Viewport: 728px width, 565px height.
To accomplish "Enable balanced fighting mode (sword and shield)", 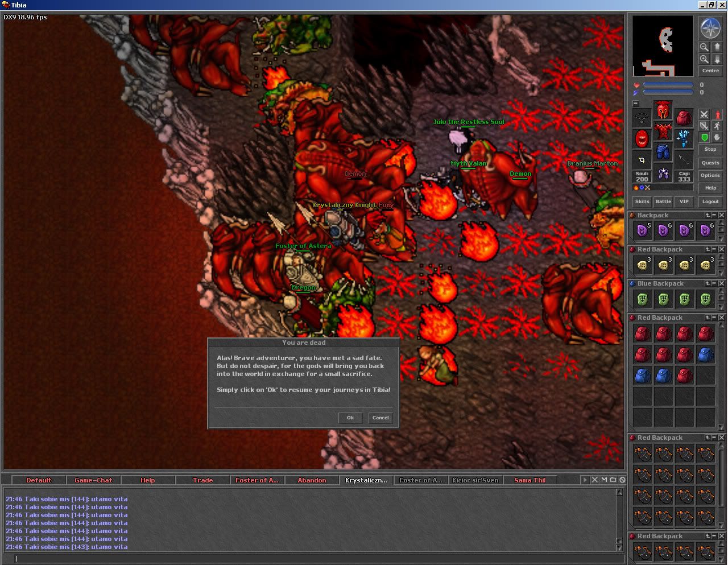I will click(x=704, y=126).
